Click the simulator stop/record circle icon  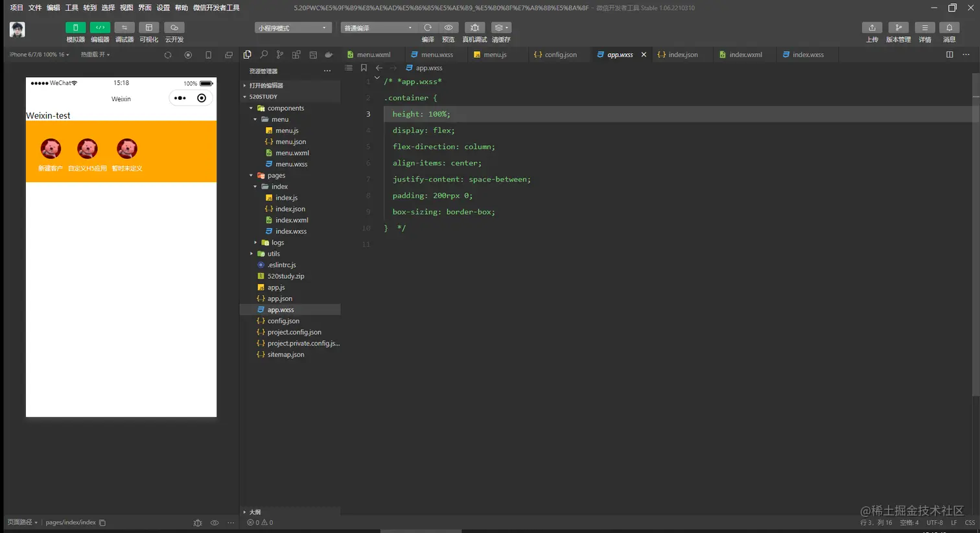click(188, 55)
